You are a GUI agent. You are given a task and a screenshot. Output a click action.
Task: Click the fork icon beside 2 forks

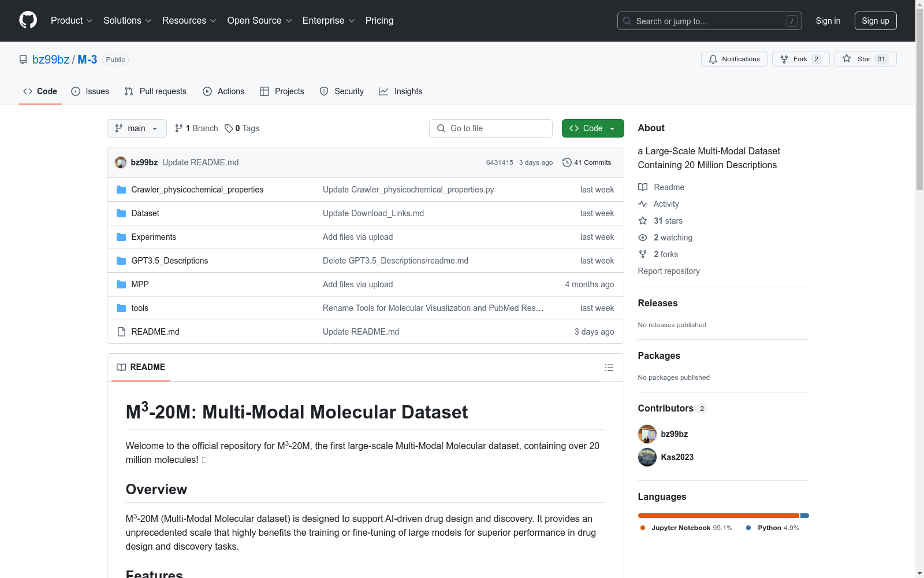[x=643, y=254]
